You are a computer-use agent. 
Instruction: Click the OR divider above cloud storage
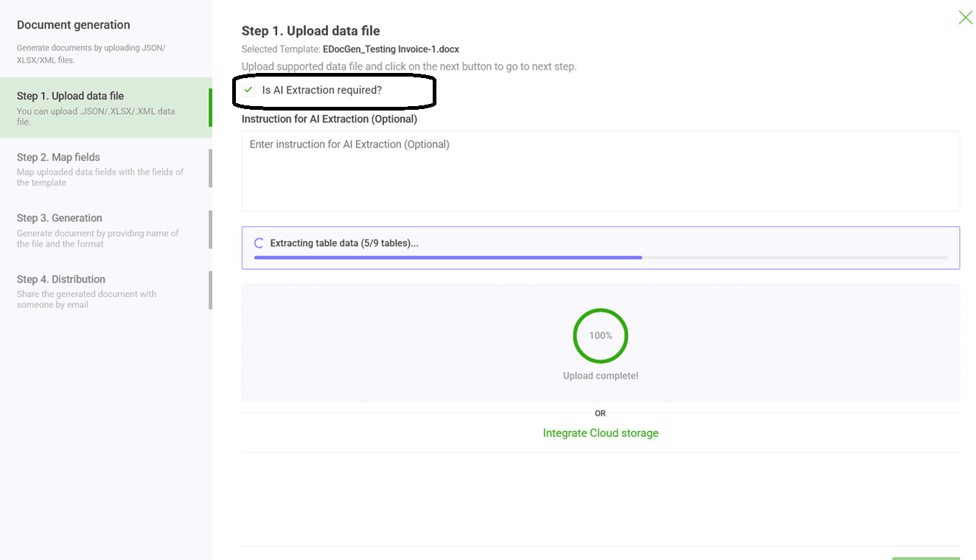(600, 413)
